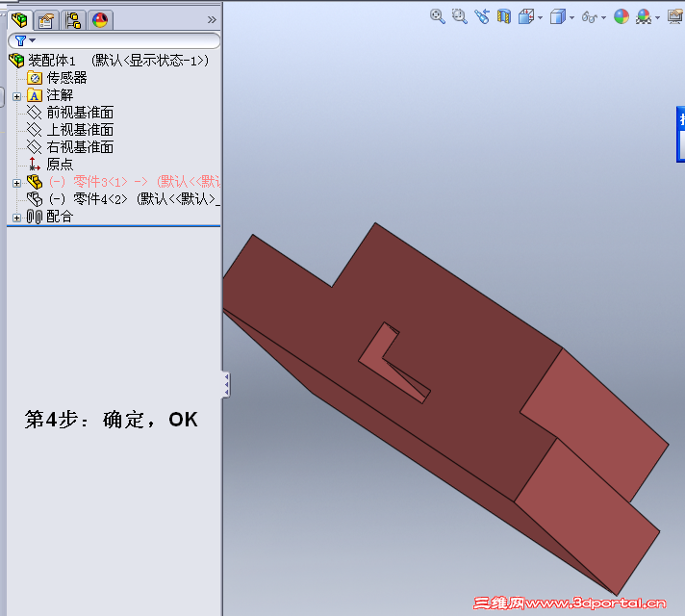The image size is (685, 616).
Task: Click the origin axis icon
Action: tap(34, 165)
